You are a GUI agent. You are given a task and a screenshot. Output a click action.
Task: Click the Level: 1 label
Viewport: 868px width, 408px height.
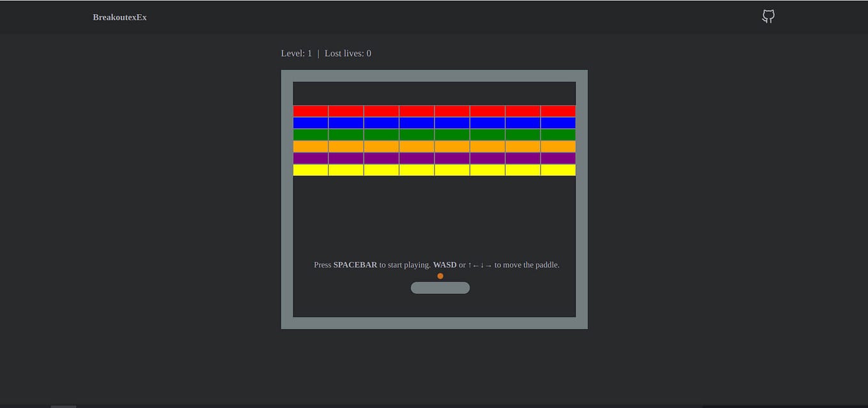pyautogui.click(x=295, y=53)
